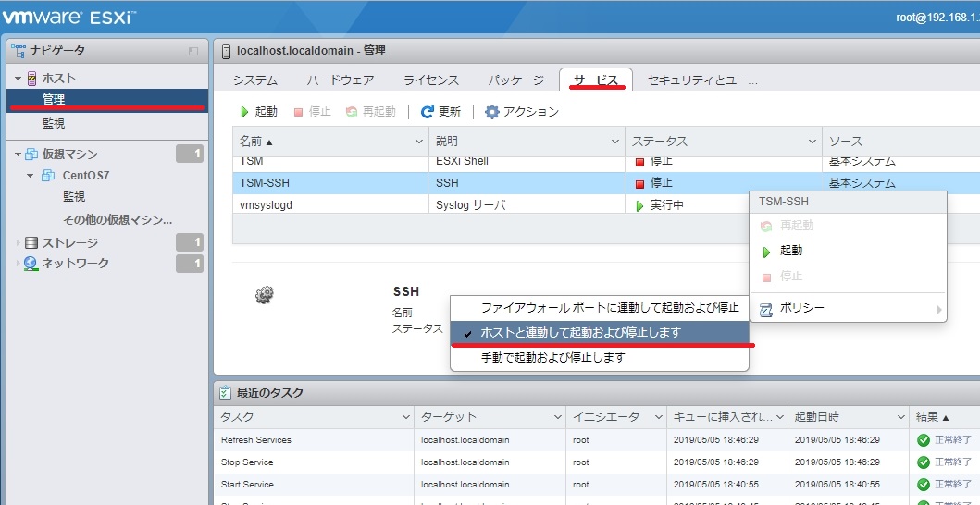
Task: Click the green play icon in TSM-SSH context menu
Action: [766, 252]
